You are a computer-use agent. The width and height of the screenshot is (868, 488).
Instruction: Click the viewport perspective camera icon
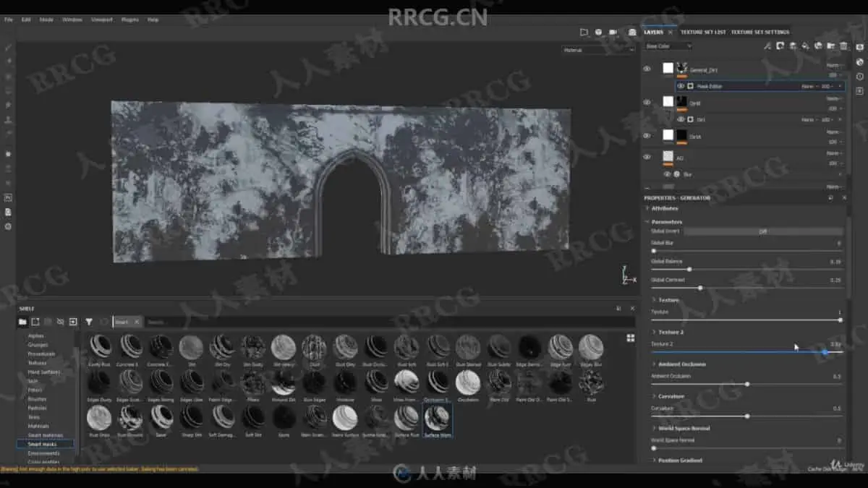point(584,32)
